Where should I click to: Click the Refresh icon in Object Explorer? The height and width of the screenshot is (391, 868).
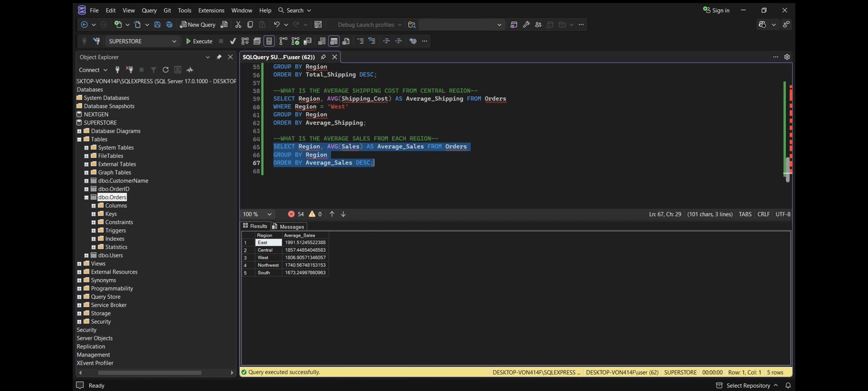[166, 70]
